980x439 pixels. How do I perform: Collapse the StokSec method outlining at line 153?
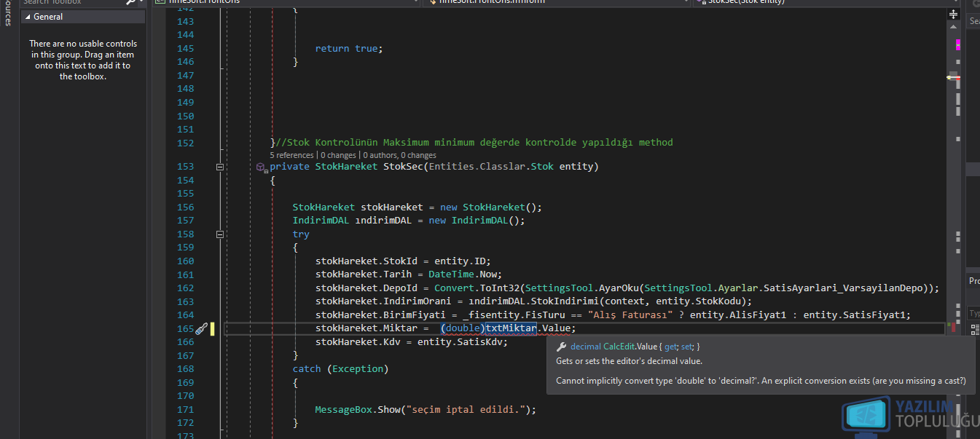220,167
